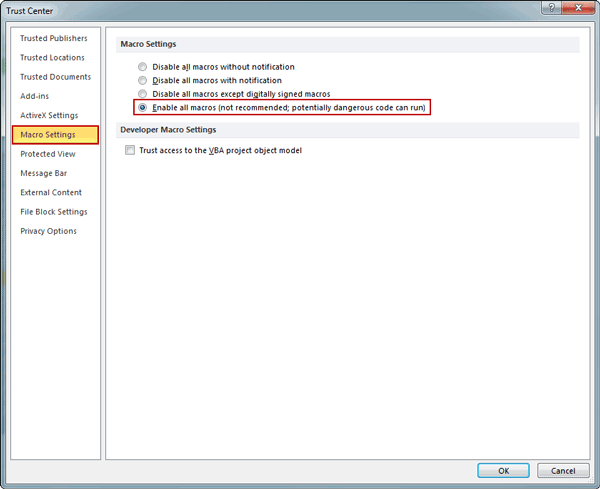Image resolution: width=600 pixels, height=489 pixels.
Task: Open Privacy Options
Action: [x=48, y=231]
